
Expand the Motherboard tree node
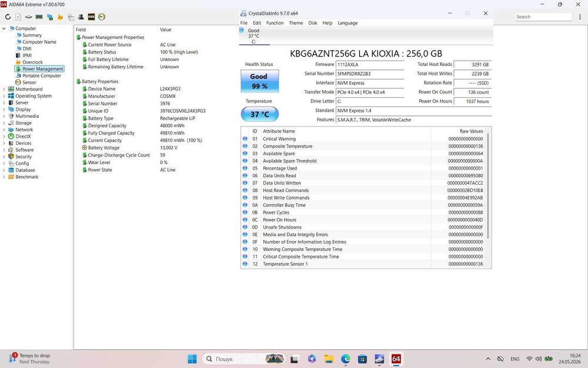(4, 89)
